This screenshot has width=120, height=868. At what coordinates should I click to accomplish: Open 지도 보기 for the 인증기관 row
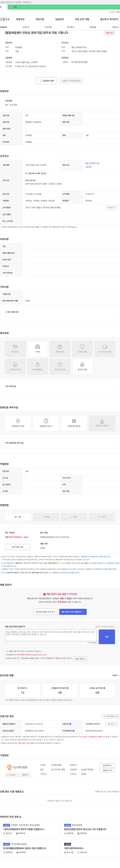(112, 724)
